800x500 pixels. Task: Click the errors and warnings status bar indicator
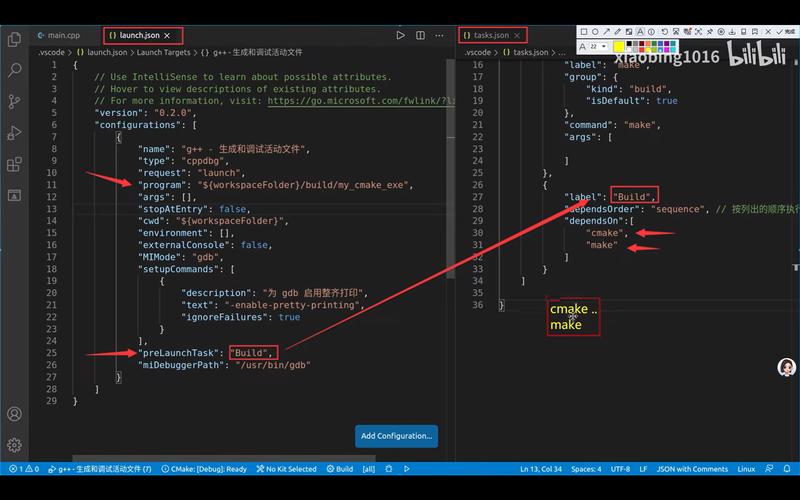(x=24, y=469)
